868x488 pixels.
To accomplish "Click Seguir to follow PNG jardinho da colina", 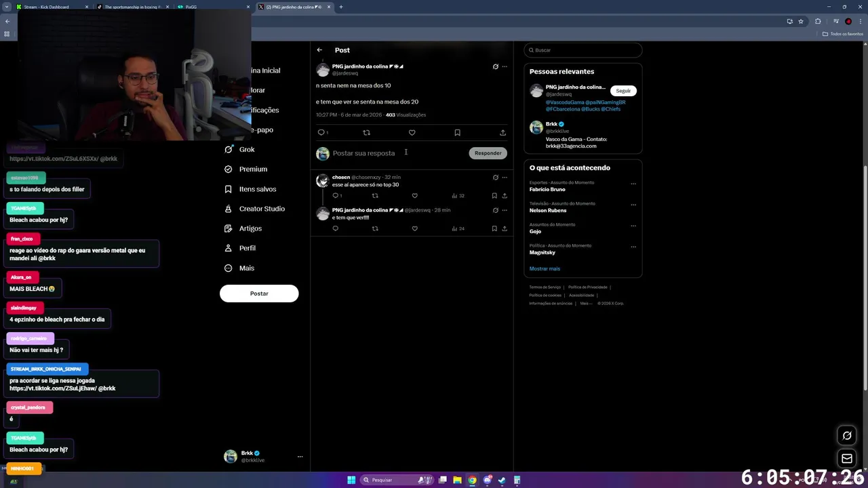I will coord(623,91).
